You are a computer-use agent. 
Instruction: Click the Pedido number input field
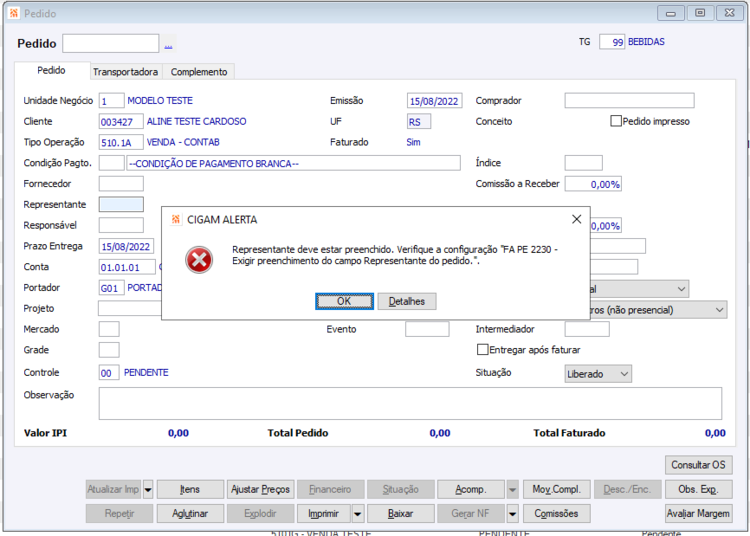(110, 44)
